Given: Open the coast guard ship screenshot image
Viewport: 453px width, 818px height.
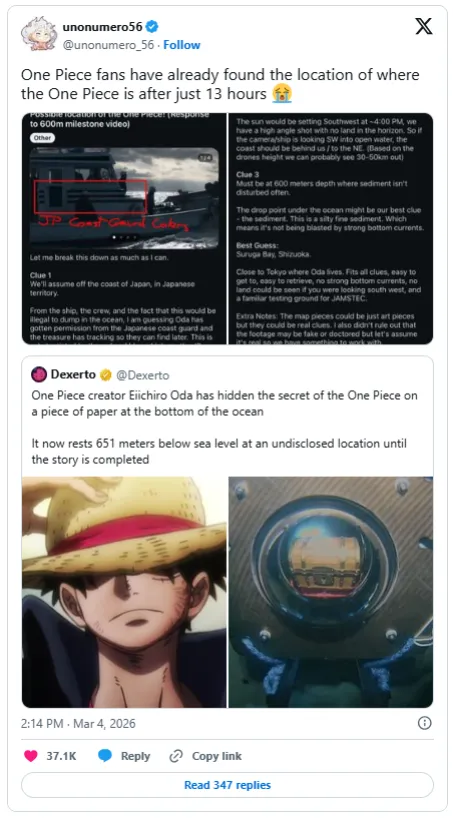Looking at the screenshot, I should coord(124,228).
